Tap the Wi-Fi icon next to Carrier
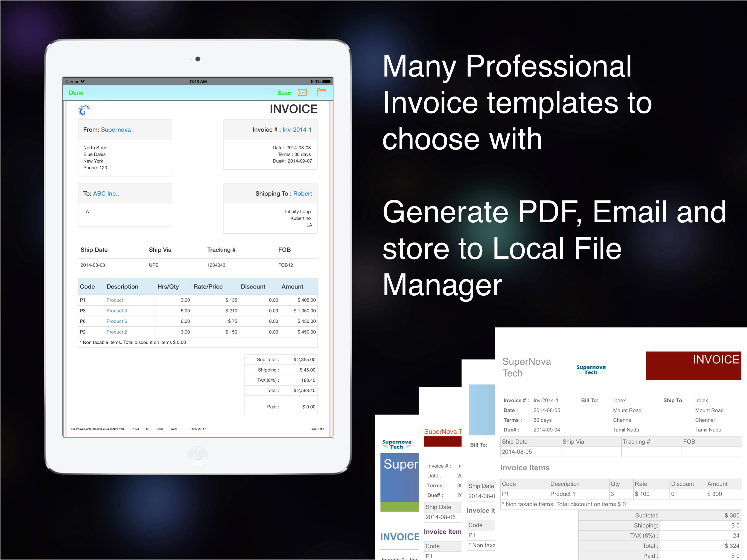The height and width of the screenshot is (560, 747). tap(83, 81)
